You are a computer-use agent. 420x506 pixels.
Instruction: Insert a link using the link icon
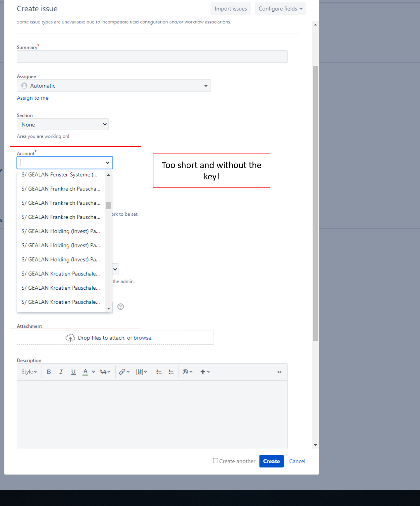122,372
